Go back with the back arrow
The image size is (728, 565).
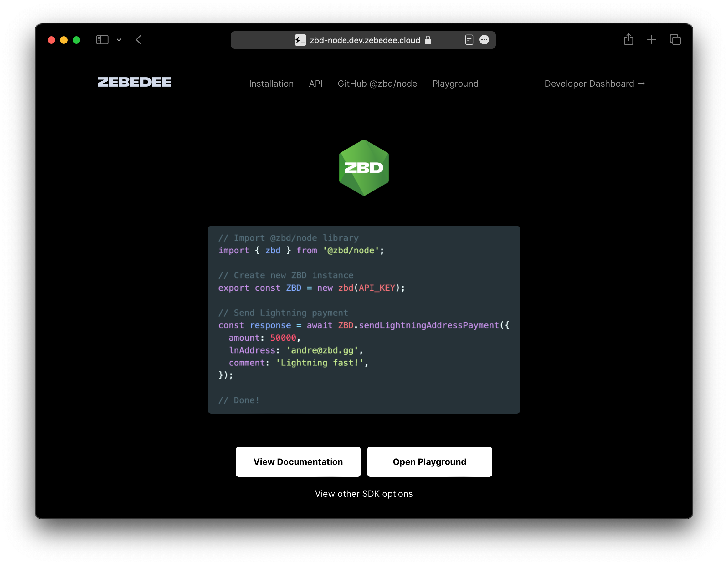point(139,40)
